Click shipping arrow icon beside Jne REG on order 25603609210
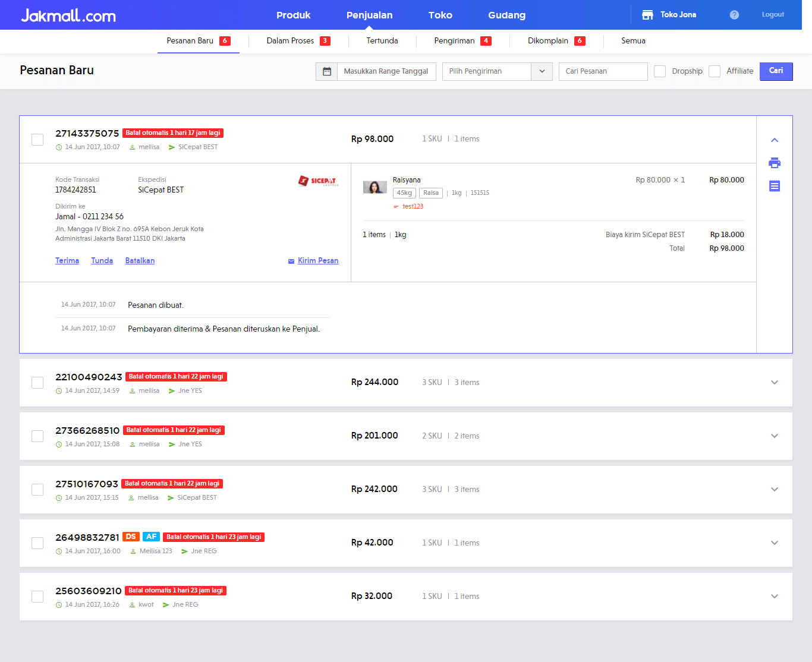812x662 pixels. point(166,605)
